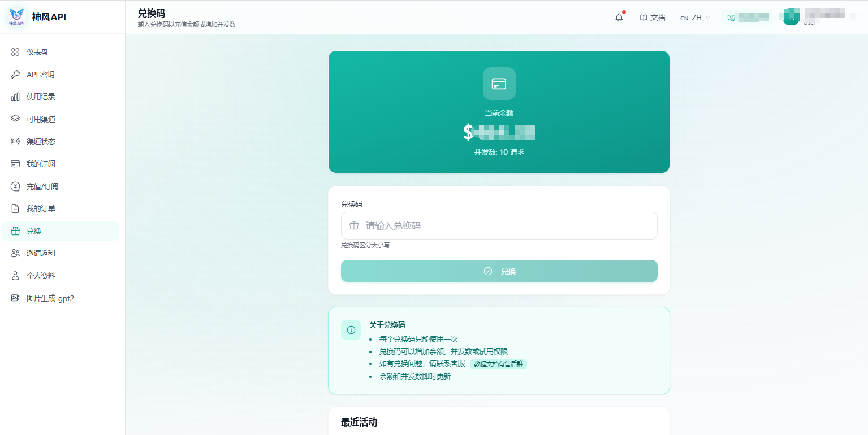Click 兑换码可以增加余额、并发数或试用权限 text
The height and width of the screenshot is (435, 868).
pos(443,351)
